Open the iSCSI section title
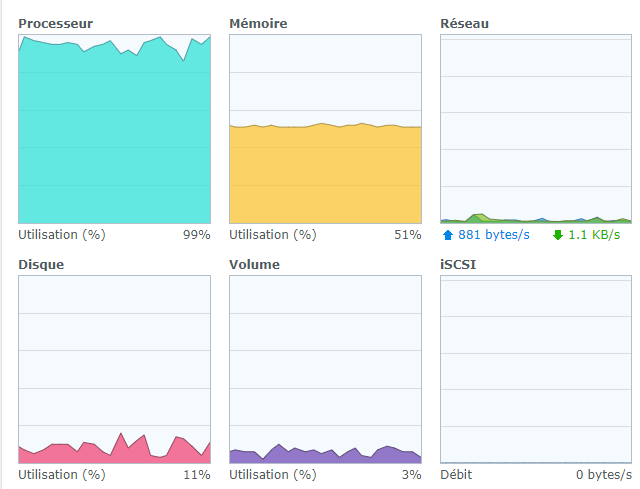The height and width of the screenshot is (489, 640). (x=459, y=264)
